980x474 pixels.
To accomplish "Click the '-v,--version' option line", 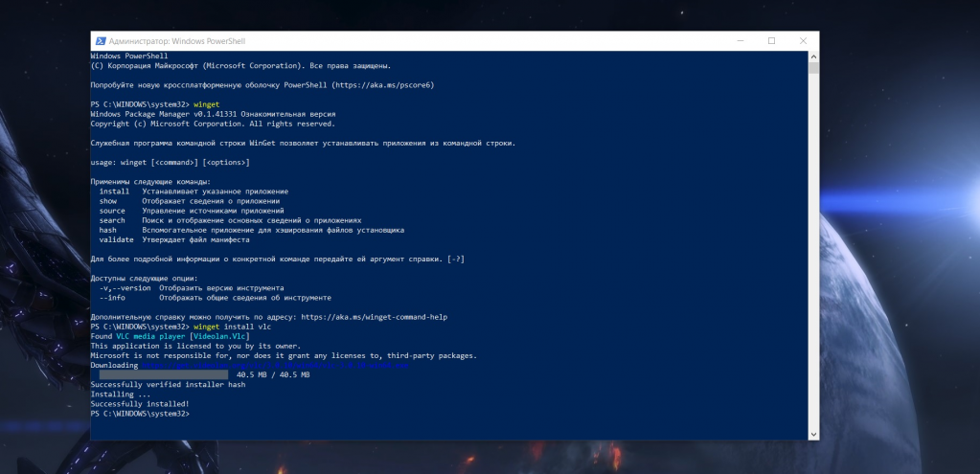I will point(192,288).
